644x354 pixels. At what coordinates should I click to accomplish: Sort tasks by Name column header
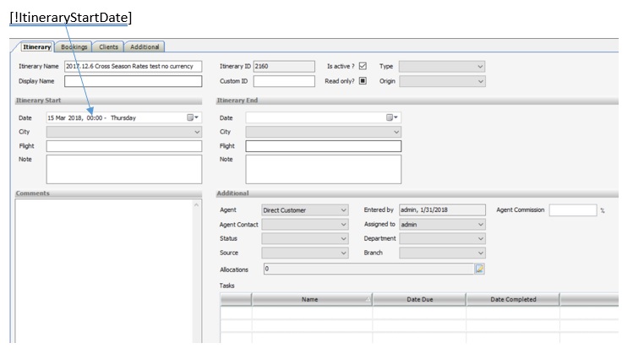coord(309,299)
